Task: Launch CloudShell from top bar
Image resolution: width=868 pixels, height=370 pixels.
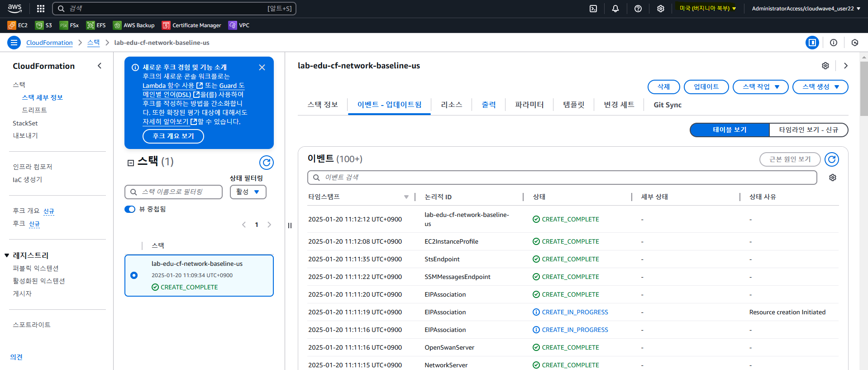Action: point(593,9)
